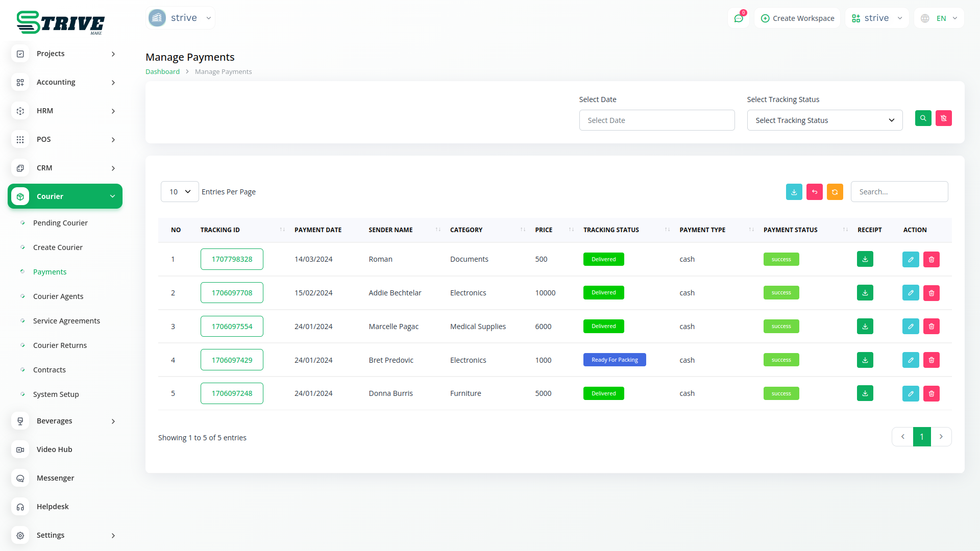Delete the Donna Burris payment row
The image size is (980, 551).
coord(931,393)
